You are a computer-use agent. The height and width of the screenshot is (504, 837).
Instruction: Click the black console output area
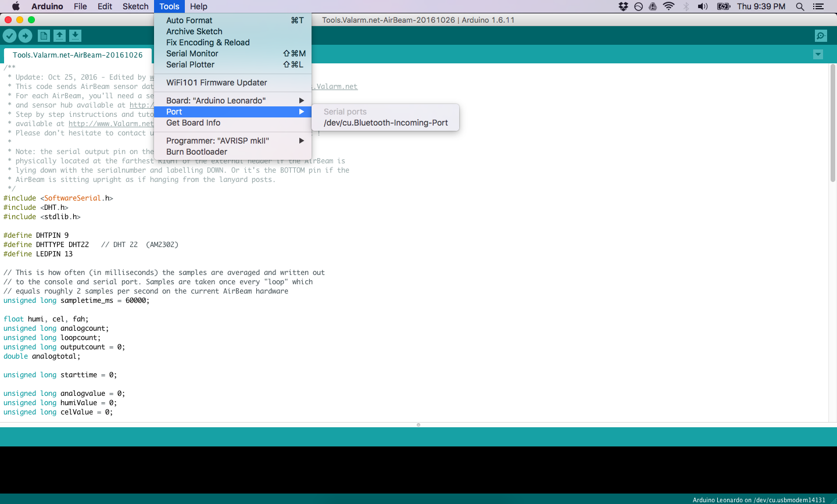click(x=419, y=470)
